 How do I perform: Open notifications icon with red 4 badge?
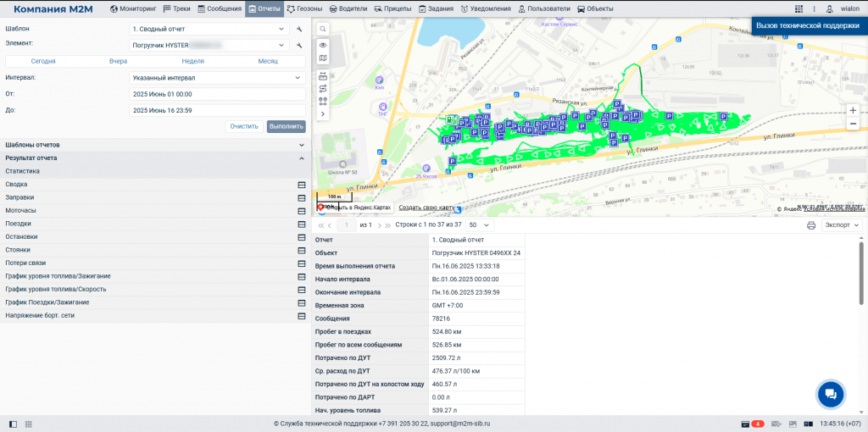[753, 424]
